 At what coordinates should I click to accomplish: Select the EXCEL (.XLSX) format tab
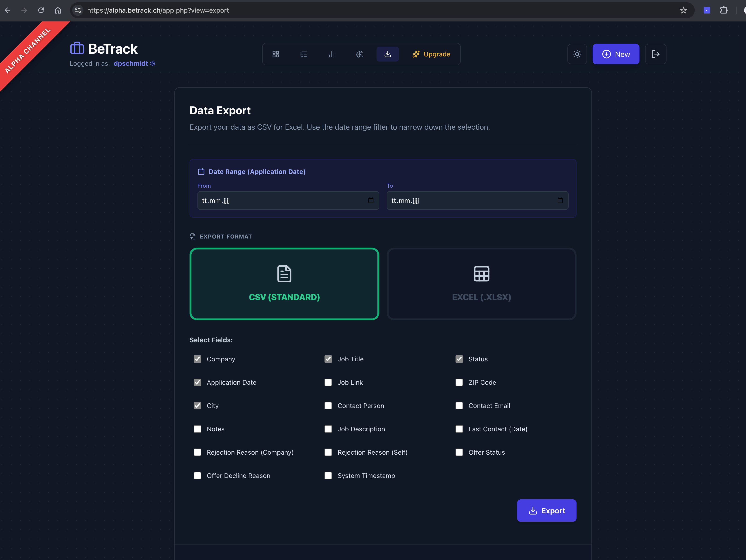pyautogui.click(x=481, y=284)
